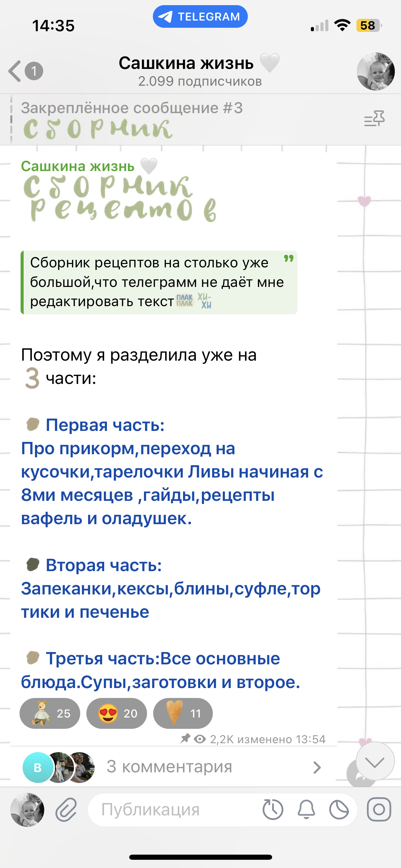Image resolution: width=401 pixels, height=868 pixels.
Task: Tap battery indicator showing 58
Action: (x=369, y=25)
